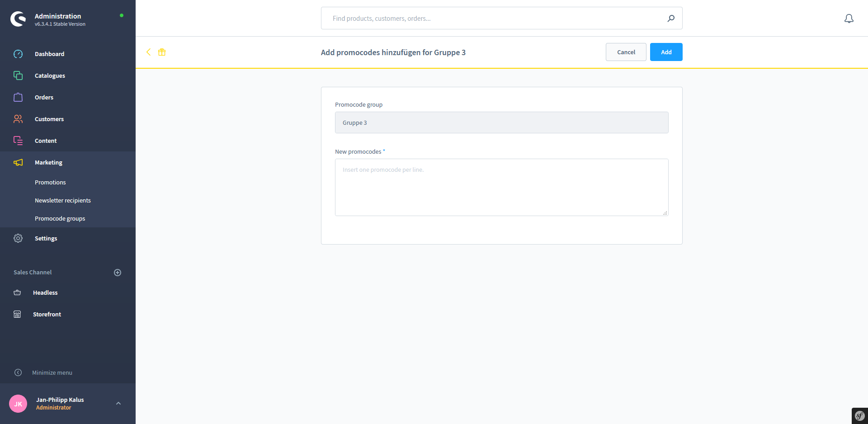Image resolution: width=868 pixels, height=424 pixels.
Task: Expand the user menu chevron
Action: [118, 403]
